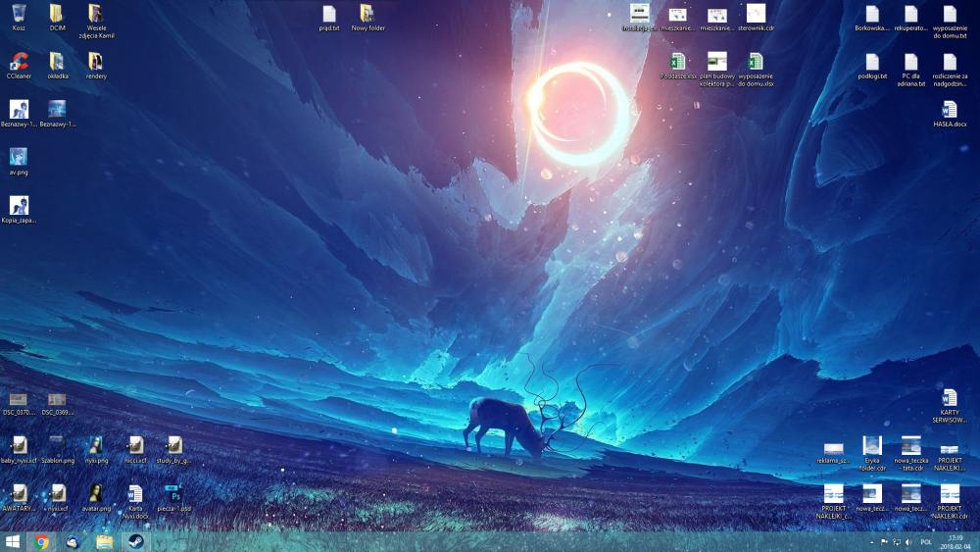Open the taskbar clock and date

[955, 542]
